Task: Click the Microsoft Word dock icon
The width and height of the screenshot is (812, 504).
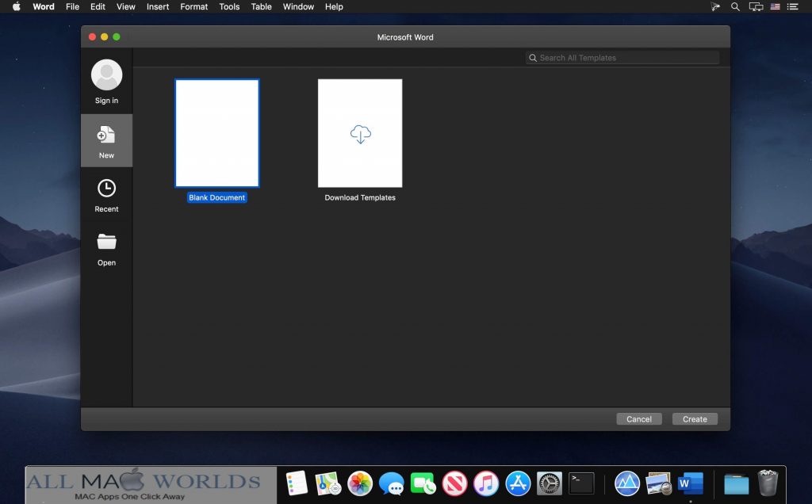Action: click(691, 483)
